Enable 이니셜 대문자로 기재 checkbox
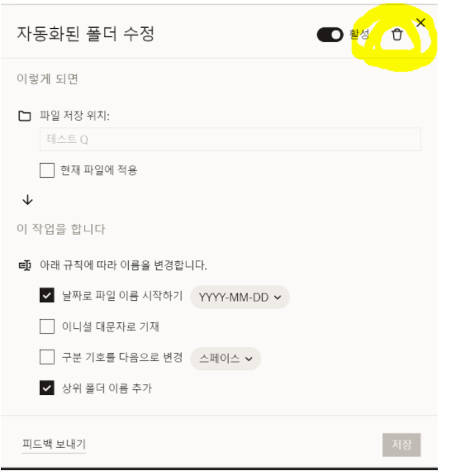451x476 pixels. 47,326
